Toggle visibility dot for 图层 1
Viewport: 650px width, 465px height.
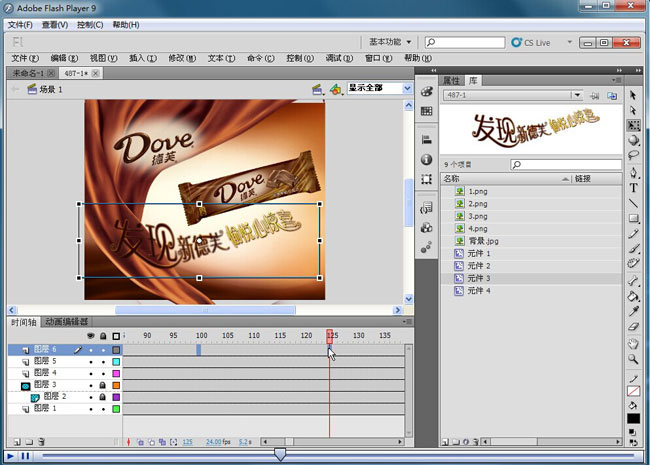click(91, 409)
